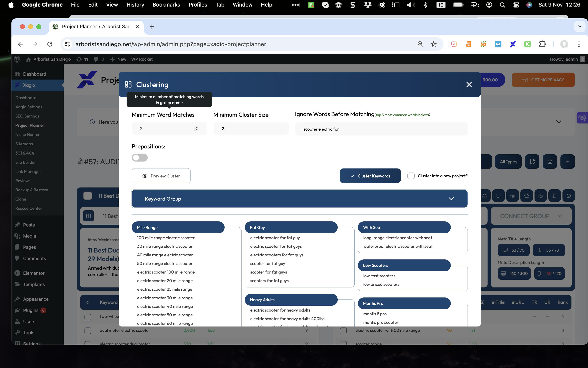
Task: Select the Fat Guy group header
Action: (291, 227)
